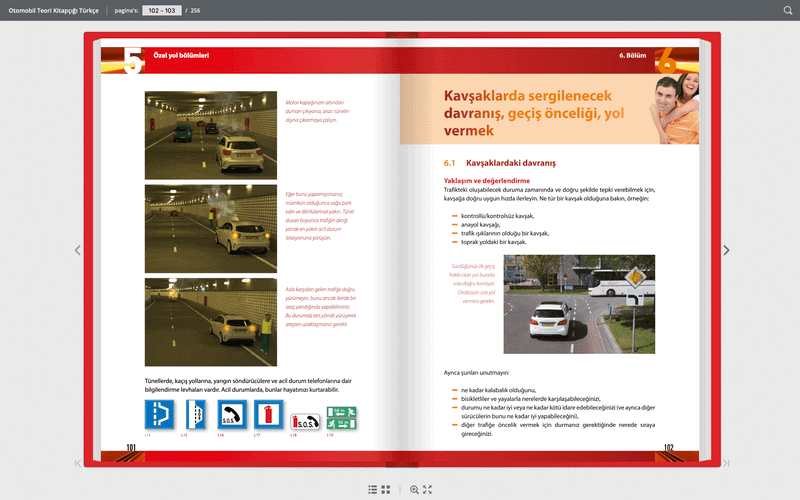Click bullet trafik ışıklarının olduğu bir kavşak
The height and width of the screenshot is (500, 800).
[505, 233]
